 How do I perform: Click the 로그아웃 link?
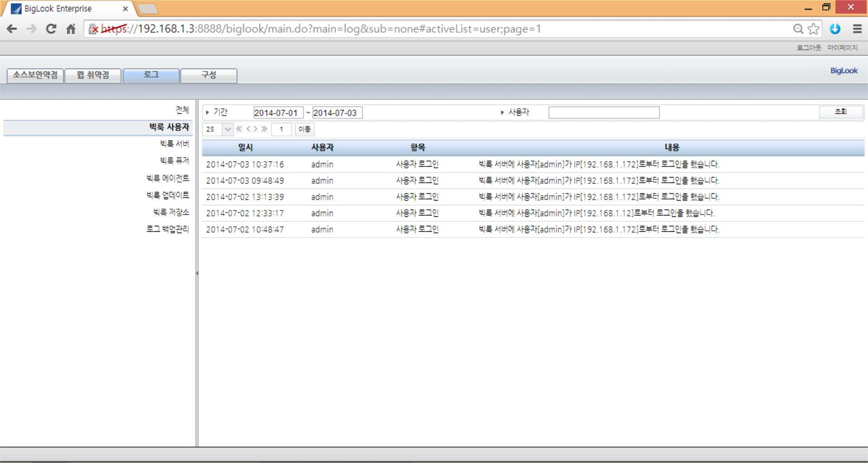pyautogui.click(x=809, y=47)
